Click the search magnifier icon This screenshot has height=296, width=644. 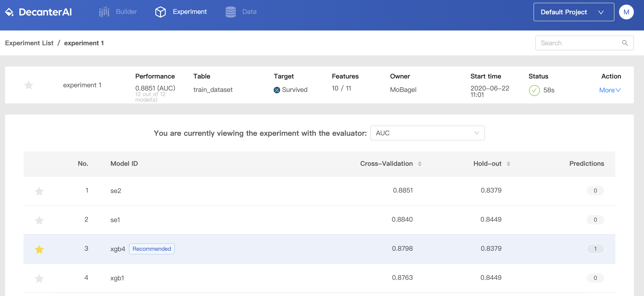[x=625, y=43]
